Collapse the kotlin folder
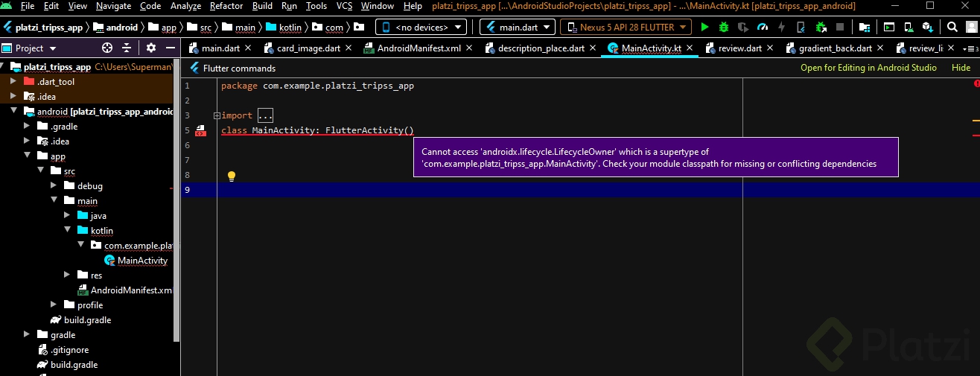The image size is (980, 376). tap(67, 231)
